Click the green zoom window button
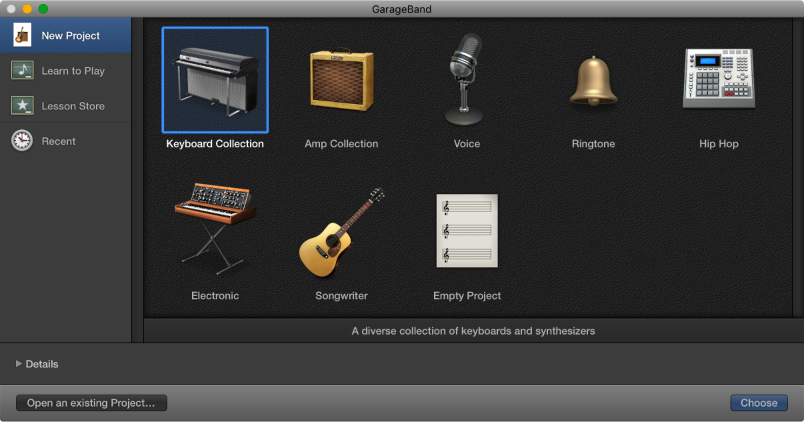The height and width of the screenshot is (422, 806). pyautogui.click(x=43, y=9)
